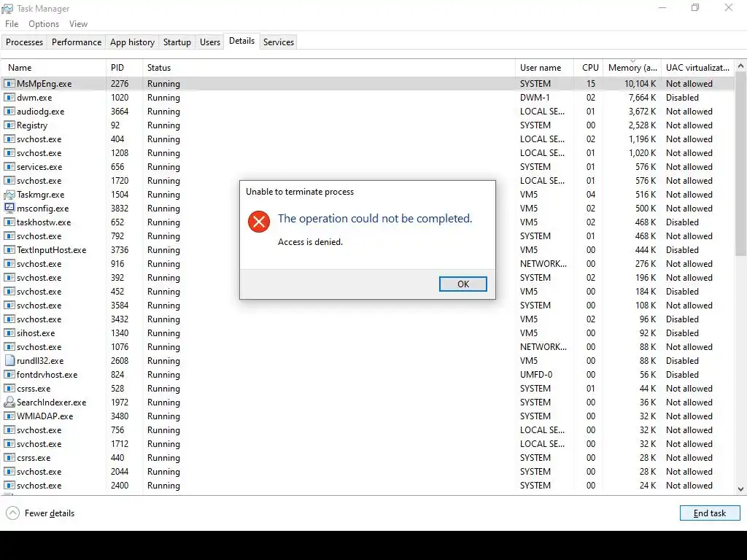Screen dimensions: 747x560
Task: Click the scrollbar up arrow
Action: point(740,66)
